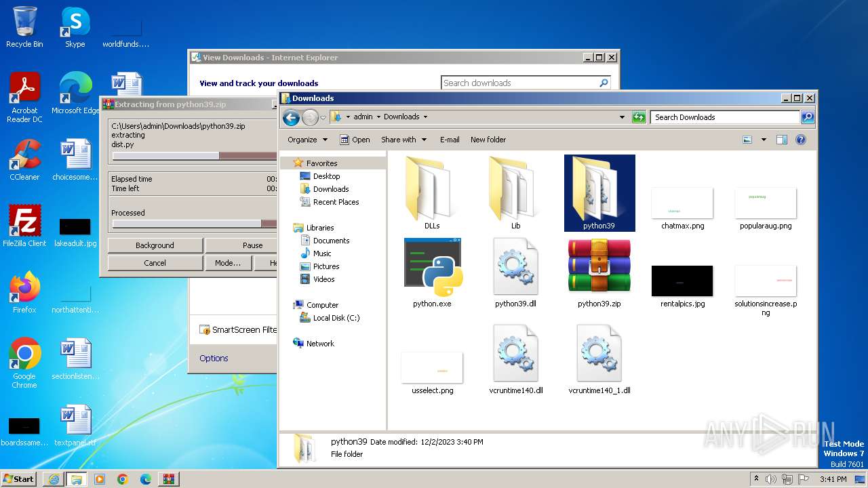This screenshot has width=868, height=488.
Task: Open Videos library
Action: tap(323, 279)
